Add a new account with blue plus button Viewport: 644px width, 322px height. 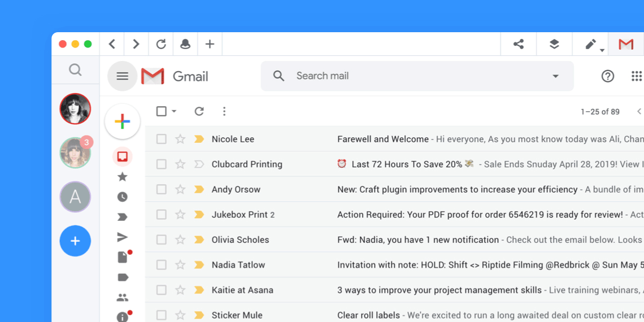pos(75,241)
